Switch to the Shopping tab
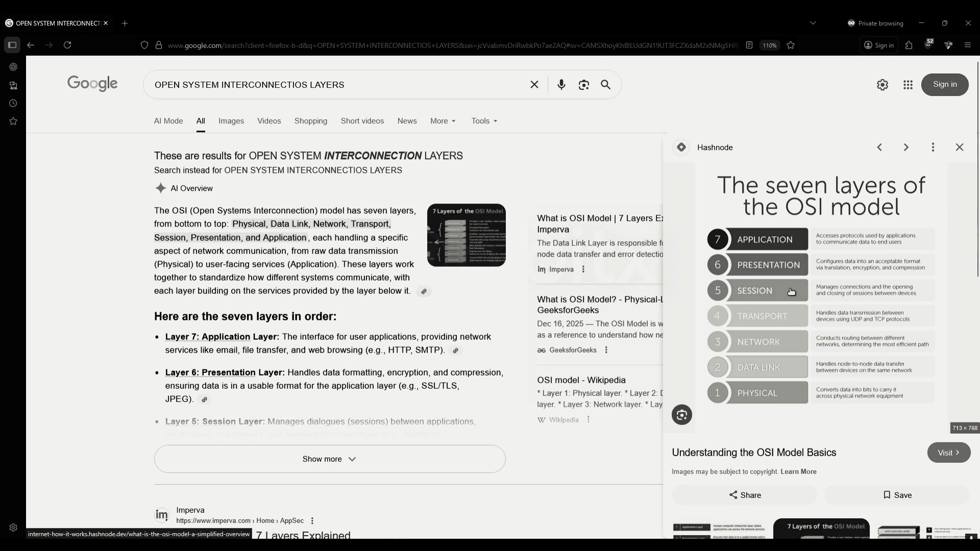This screenshot has width=980, height=551. click(x=311, y=121)
